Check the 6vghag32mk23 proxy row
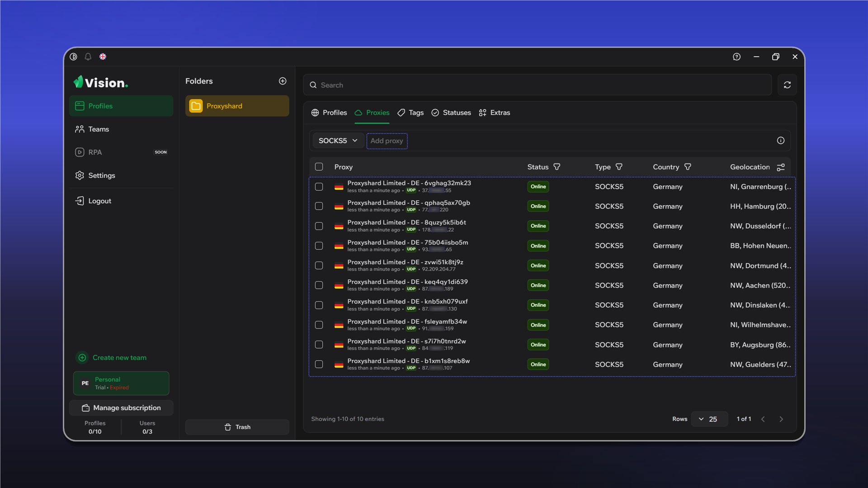Image resolution: width=868 pixels, height=488 pixels. tap(319, 187)
